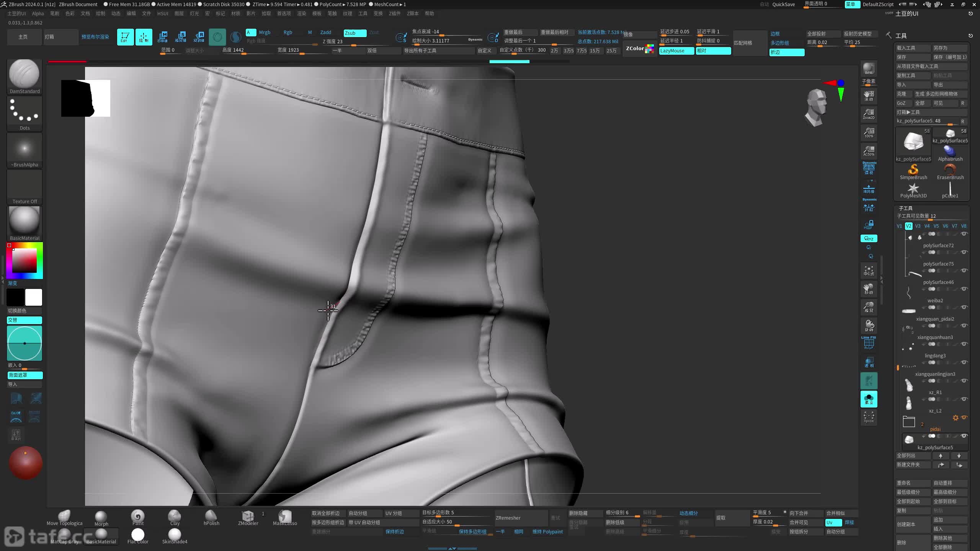Image resolution: width=980 pixels, height=551 pixels.
Task: Click the ZRemesher button
Action: coord(521,518)
